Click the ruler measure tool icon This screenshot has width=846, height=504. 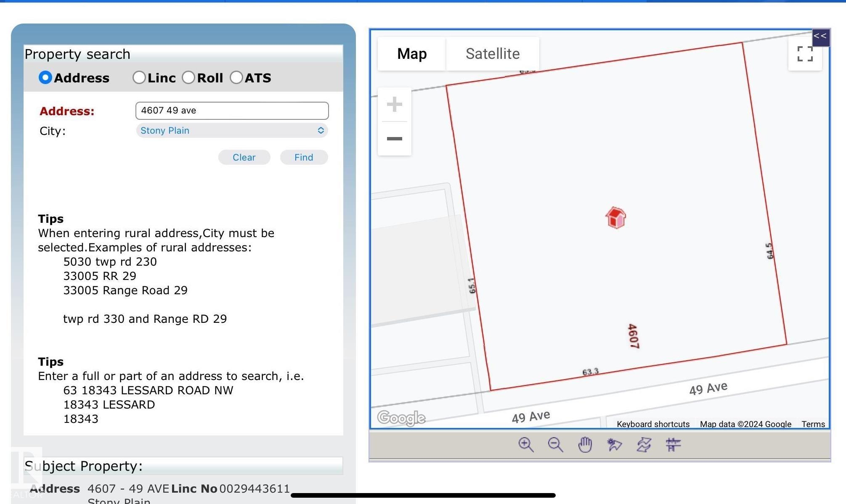coord(673,444)
